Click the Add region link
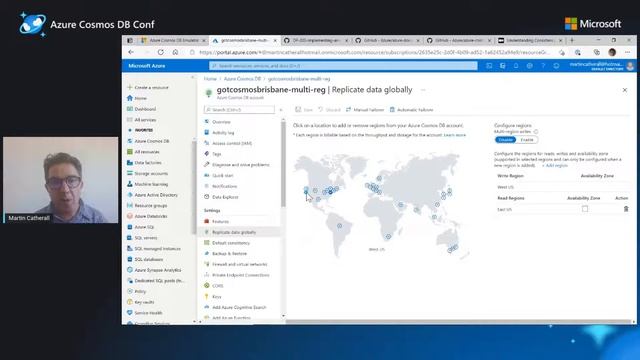640x360 pixels. tap(555, 166)
